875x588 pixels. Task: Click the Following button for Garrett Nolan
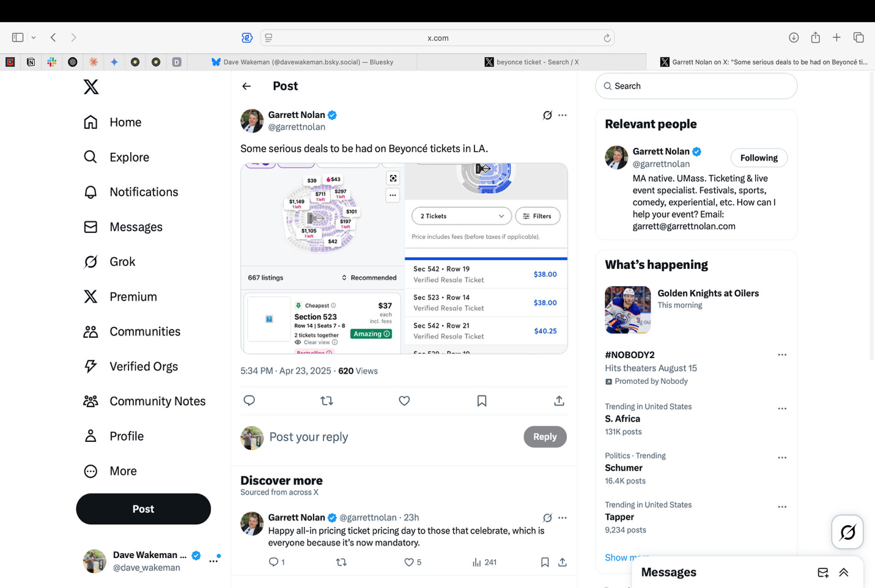click(x=759, y=158)
